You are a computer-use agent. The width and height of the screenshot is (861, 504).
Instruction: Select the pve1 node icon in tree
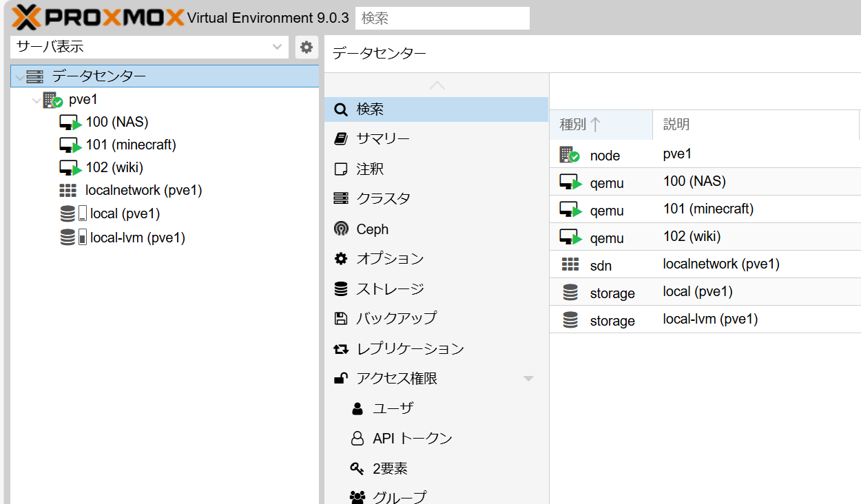pos(52,100)
